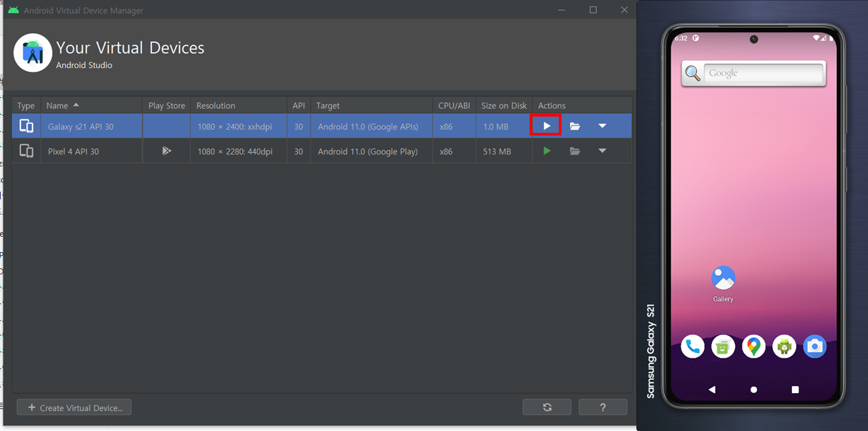Tap the emulator Back navigation button
Viewport: 868px width, 431px height.
(711, 390)
